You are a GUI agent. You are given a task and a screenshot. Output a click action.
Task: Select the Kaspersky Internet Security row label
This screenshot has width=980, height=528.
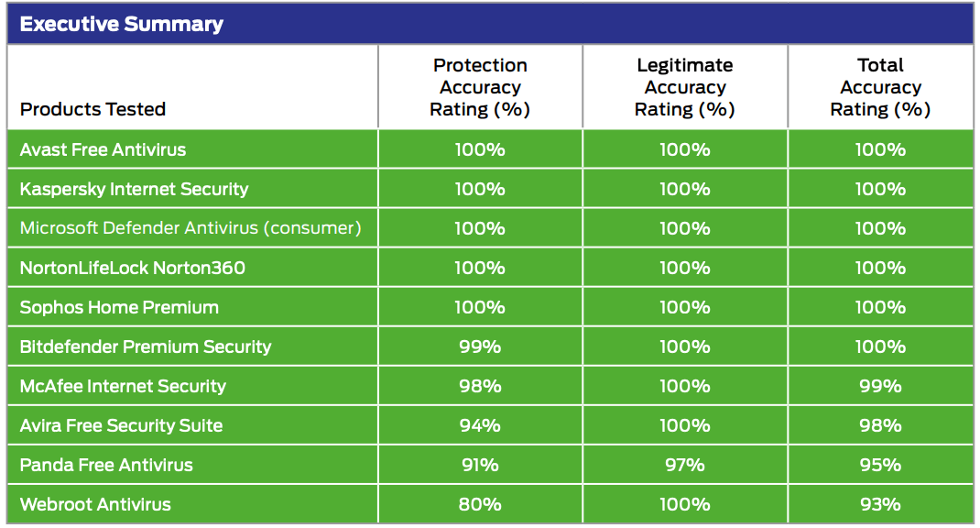tap(134, 189)
